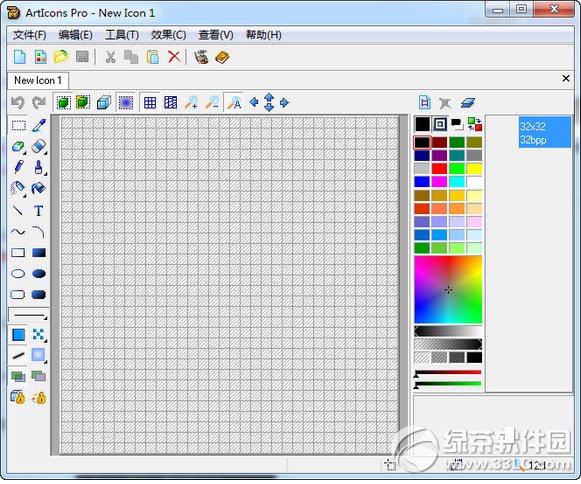This screenshot has width=581, height=484.
Task: Swap foreground and background colors
Action: tap(474, 124)
